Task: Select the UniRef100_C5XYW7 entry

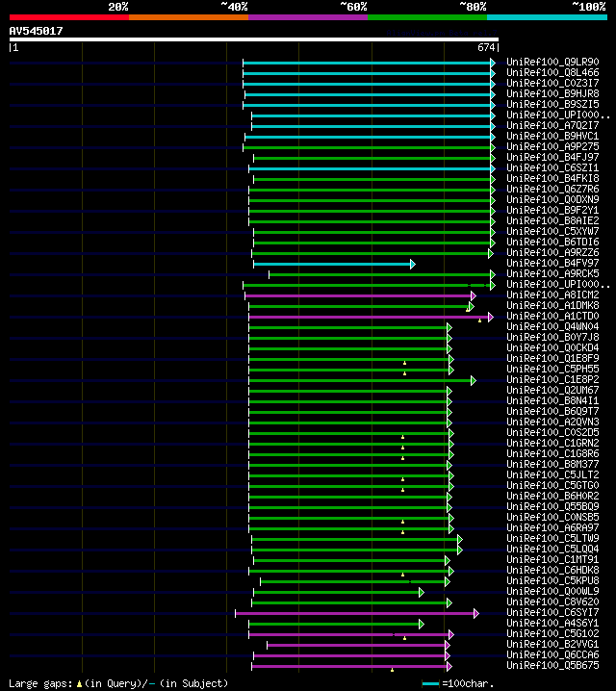Action: (x=552, y=231)
